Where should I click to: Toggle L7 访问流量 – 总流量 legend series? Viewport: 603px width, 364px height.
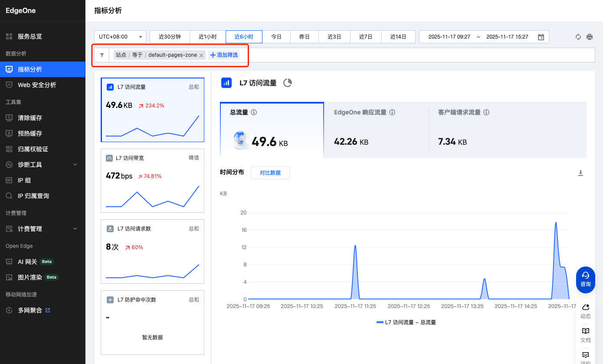click(406, 322)
